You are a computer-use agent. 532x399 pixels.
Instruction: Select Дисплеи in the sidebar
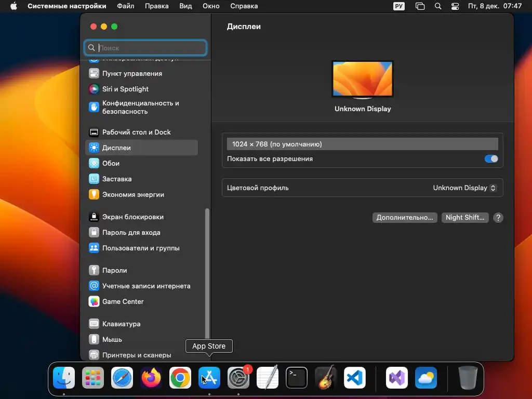point(141,148)
